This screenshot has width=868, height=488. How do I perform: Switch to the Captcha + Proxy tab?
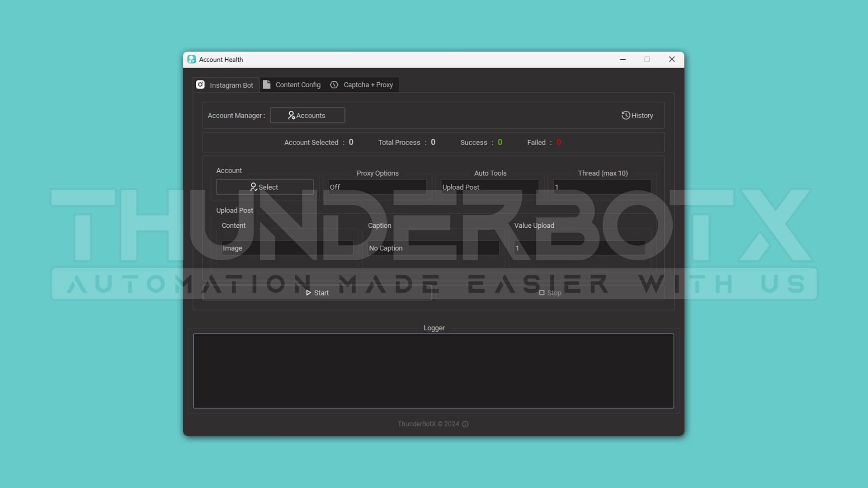[368, 85]
